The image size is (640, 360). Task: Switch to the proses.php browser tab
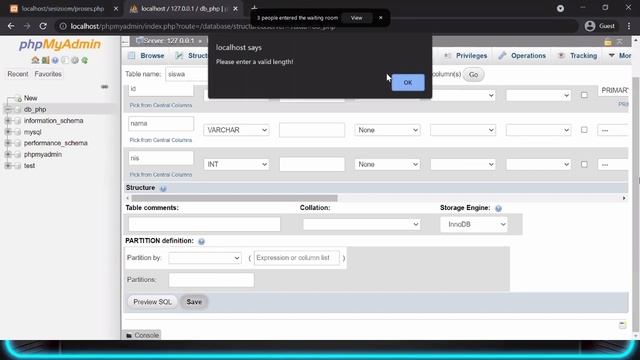pos(63,9)
